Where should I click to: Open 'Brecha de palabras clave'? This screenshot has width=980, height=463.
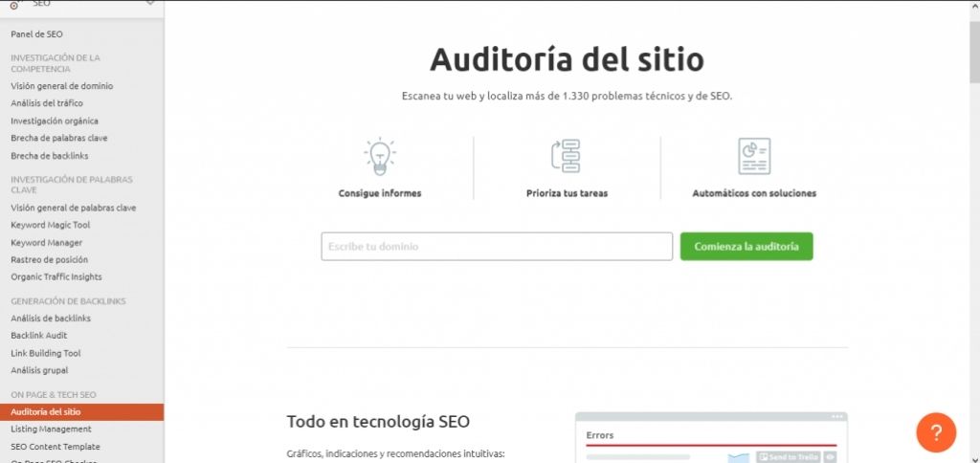pos(59,138)
